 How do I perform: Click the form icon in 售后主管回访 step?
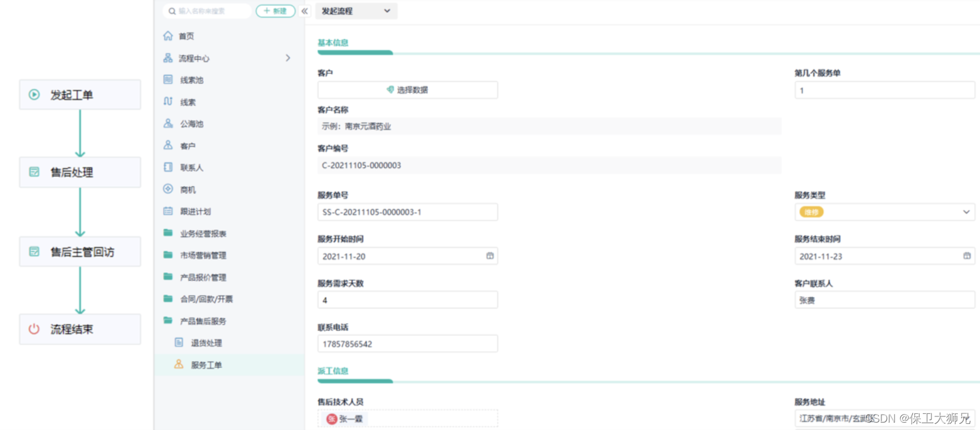coord(34,251)
